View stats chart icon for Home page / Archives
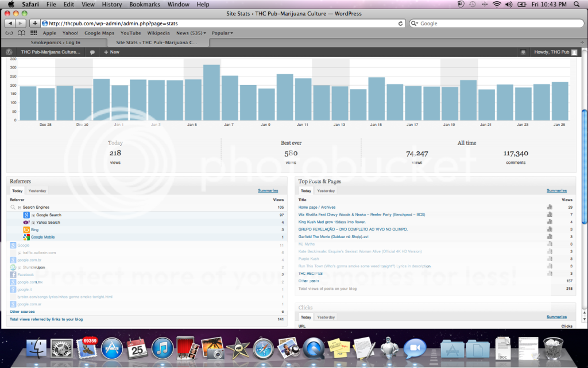The image size is (588, 368). (x=550, y=207)
